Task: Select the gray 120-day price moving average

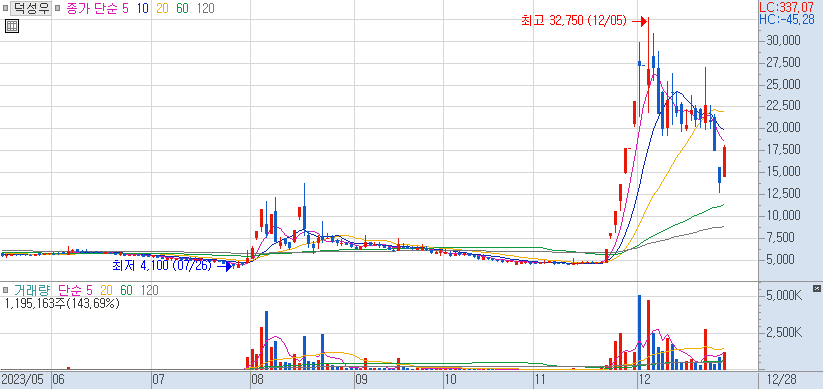Action: (x=205, y=9)
